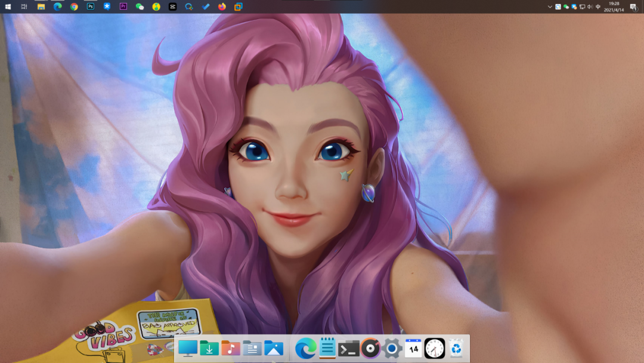This screenshot has height=363, width=644.
Task: Click the volume speaker icon in tray
Action: click(590, 7)
